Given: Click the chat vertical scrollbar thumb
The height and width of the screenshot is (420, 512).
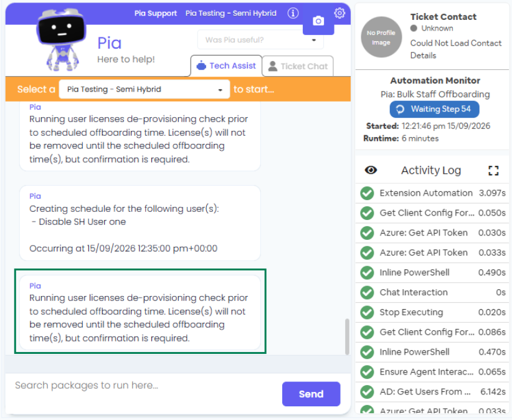Looking at the screenshot, I should pyautogui.click(x=347, y=336).
